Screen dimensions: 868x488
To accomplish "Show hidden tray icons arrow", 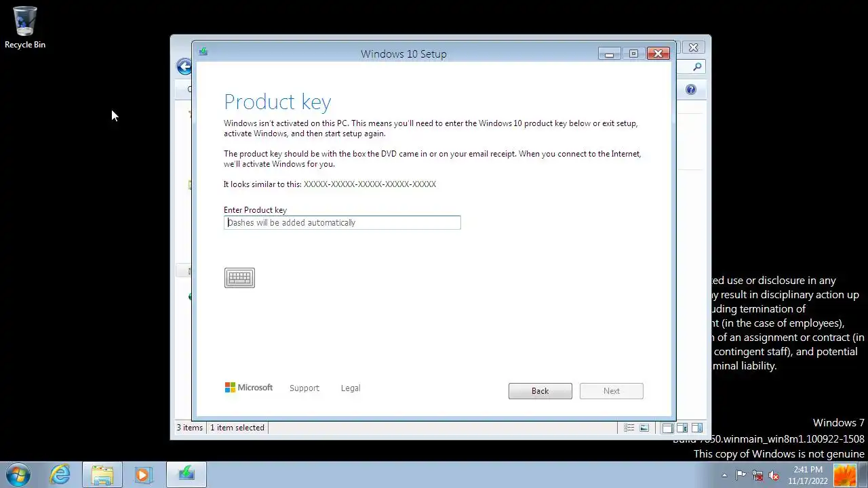I will [x=724, y=475].
